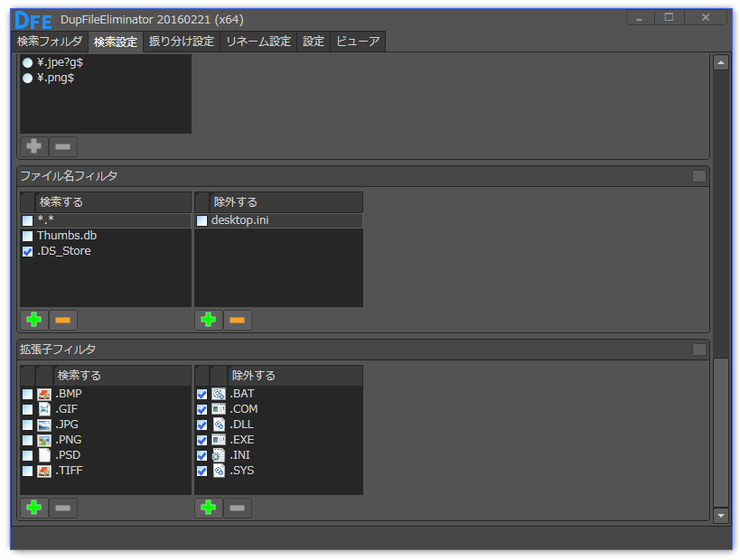Viewport: 740px width, 560px height.
Task: Click the scrollbar up arrow
Action: click(721, 62)
